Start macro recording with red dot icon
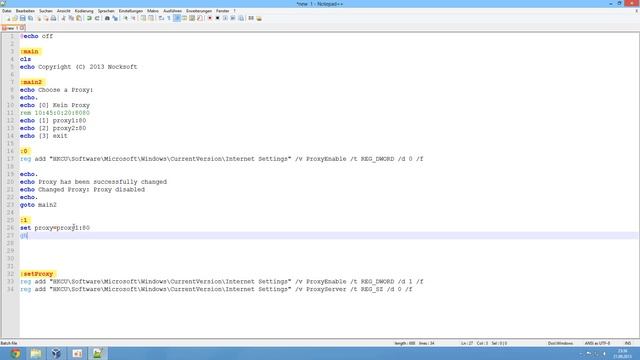The height and width of the screenshot is (360, 640). tap(210, 18)
